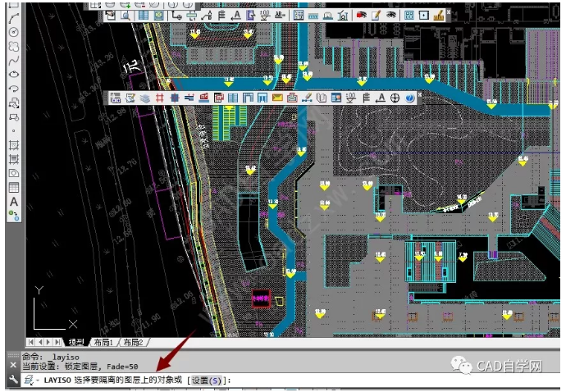Click the single viewport square icon

[424, 16]
